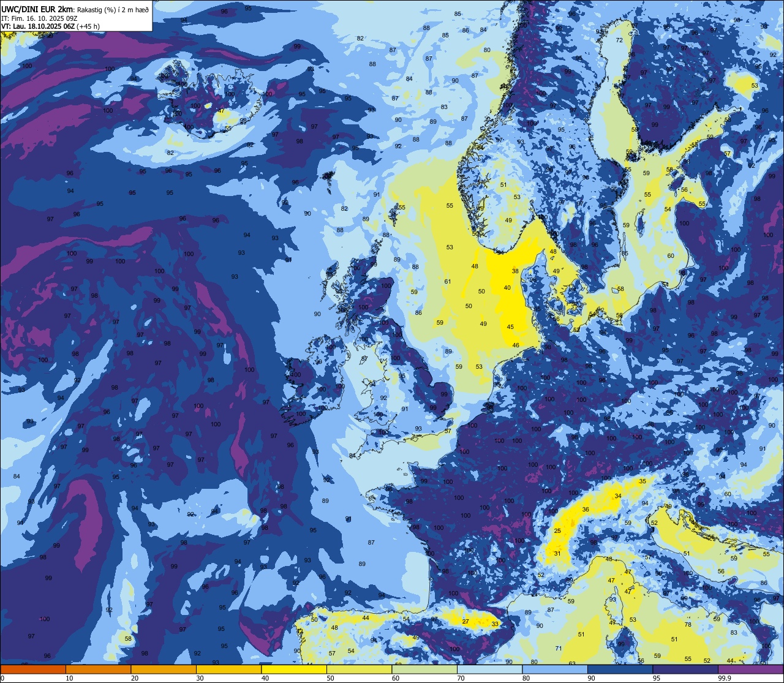This screenshot has height=683, width=784.
Task: Click the '72' humidity value in northern Sweden
Action: click(x=619, y=40)
